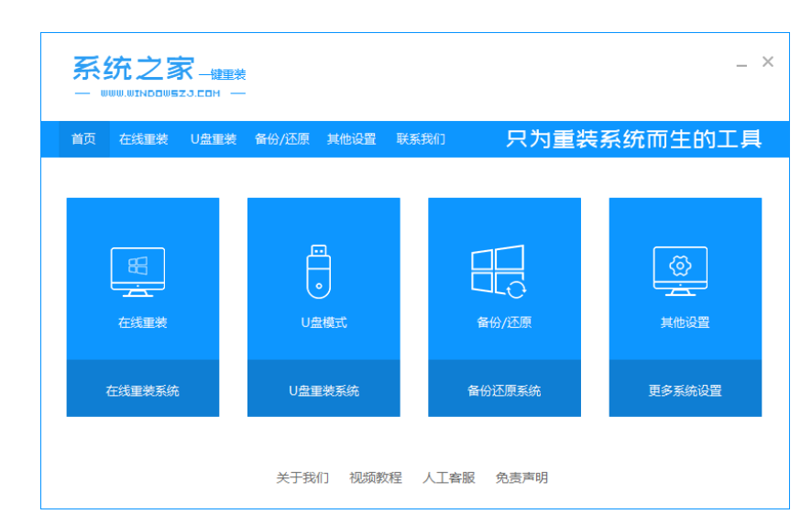Select the U盘重装 navigation tab
The image size is (812, 514).
point(214,139)
